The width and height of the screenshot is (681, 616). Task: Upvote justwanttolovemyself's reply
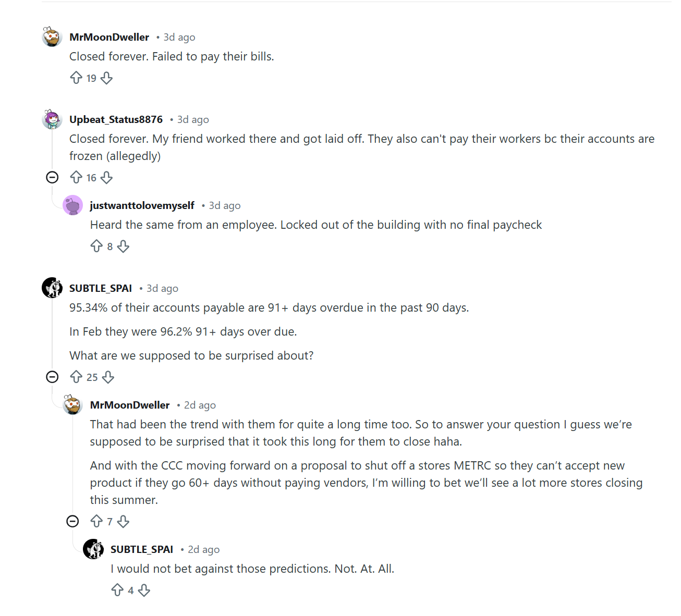coord(96,247)
